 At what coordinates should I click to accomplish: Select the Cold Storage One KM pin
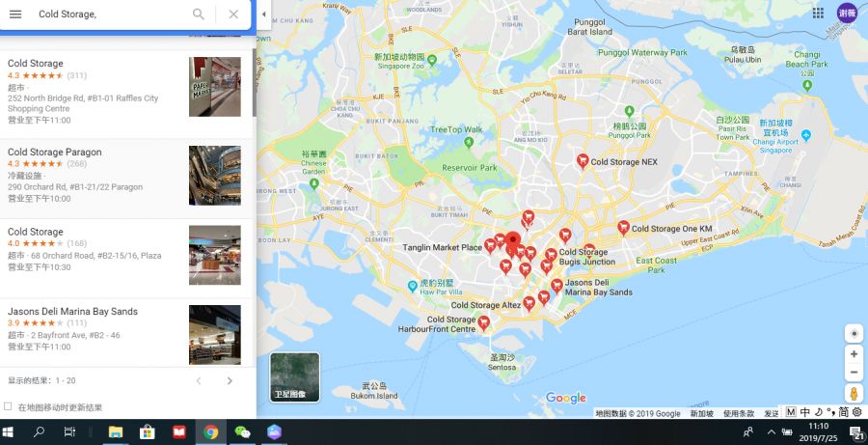[623, 228]
